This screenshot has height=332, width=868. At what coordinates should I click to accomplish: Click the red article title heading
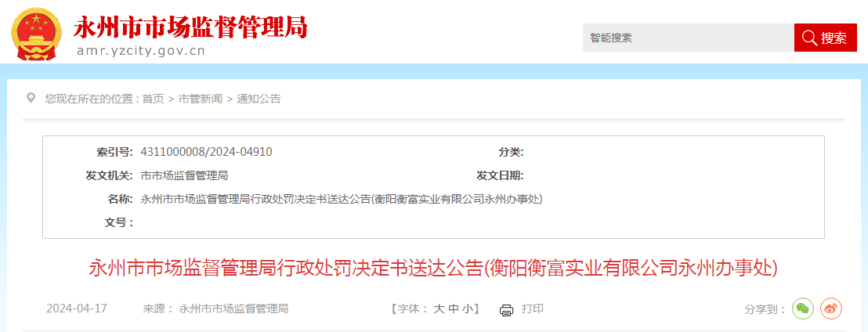pos(434,268)
